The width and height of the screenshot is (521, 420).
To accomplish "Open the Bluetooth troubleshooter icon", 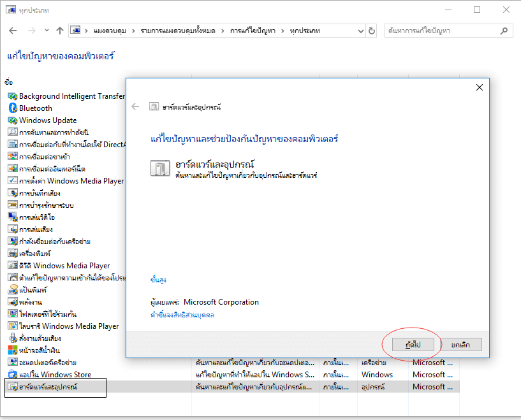I will [12, 108].
